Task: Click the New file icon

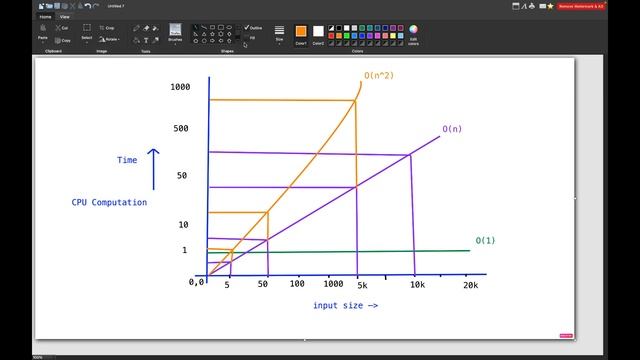Action: pos(41,6)
